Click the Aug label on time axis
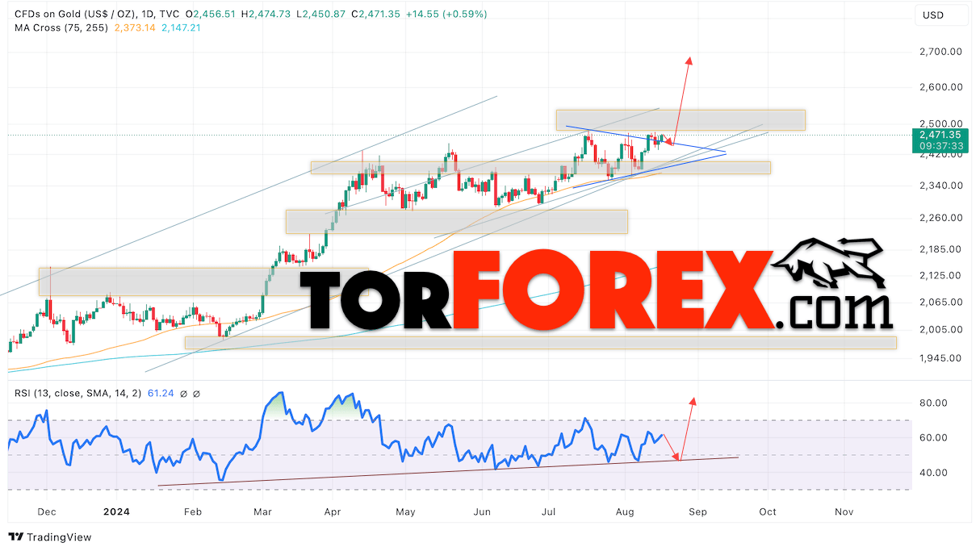Screen dimensions: 980x551 point(623,511)
